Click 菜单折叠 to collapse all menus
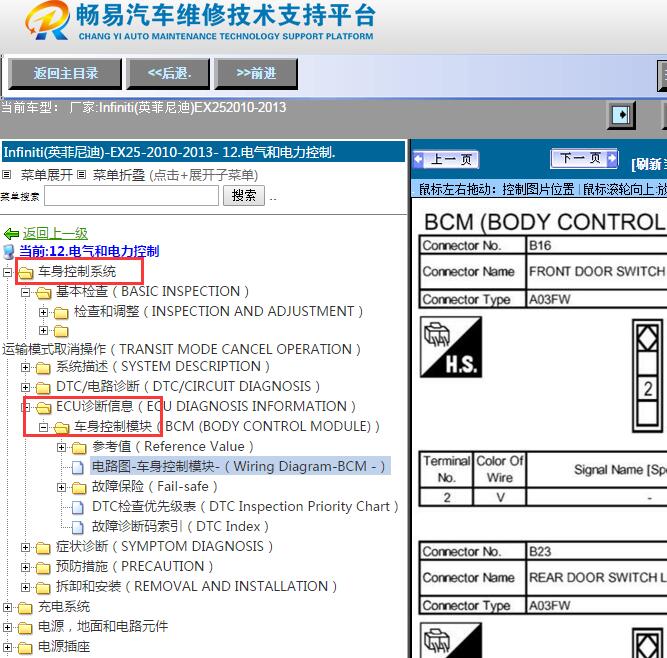The image size is (667, 658). pos(119,175)
